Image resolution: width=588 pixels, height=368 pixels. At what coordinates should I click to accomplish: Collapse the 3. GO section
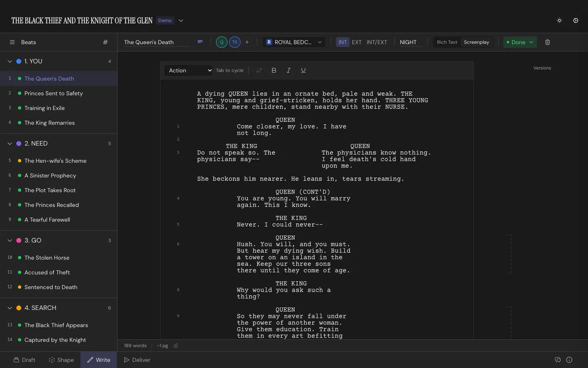pyautogui.click(x=10, y=240)
